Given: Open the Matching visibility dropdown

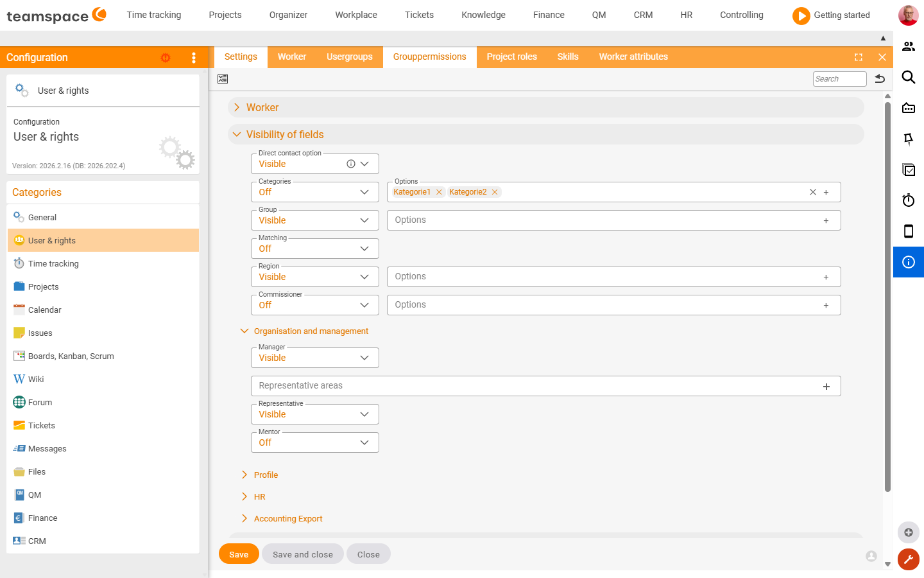Looking at the screenshot, I should pos(315,249).
